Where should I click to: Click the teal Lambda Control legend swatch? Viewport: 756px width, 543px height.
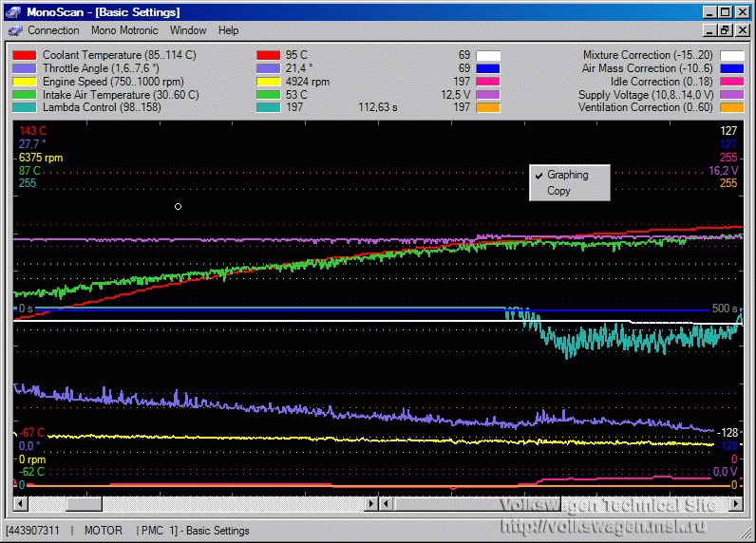(24, 107)
